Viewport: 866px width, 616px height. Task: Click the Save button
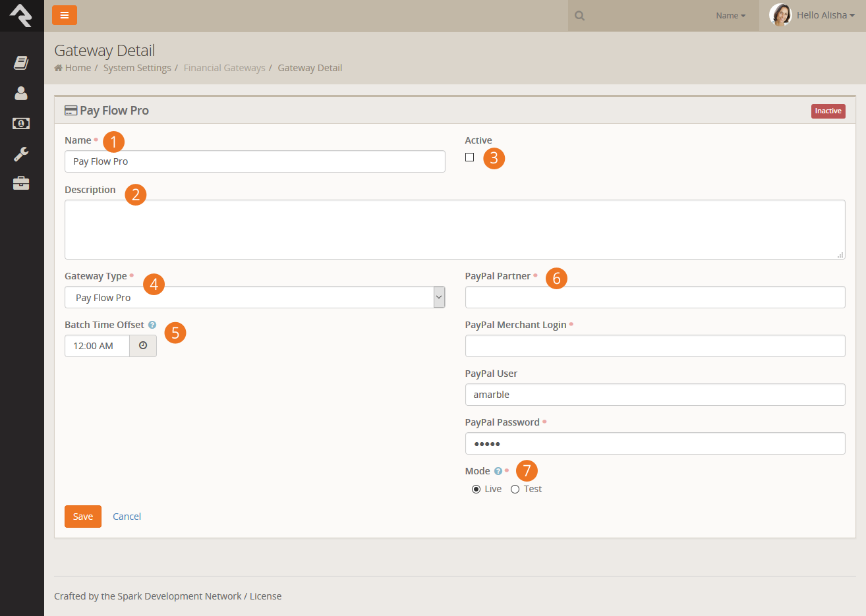pos(83,517)
